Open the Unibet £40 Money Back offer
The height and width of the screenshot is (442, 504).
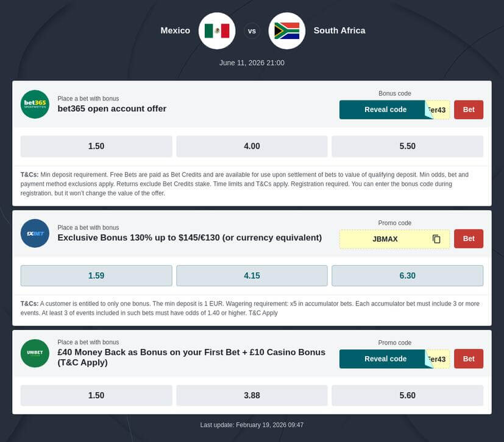[x=191, y=357]
